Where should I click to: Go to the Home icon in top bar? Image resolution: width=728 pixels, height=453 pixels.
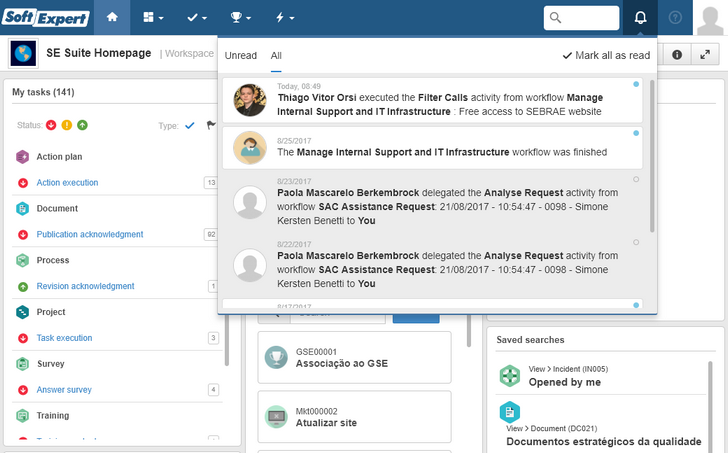coord(112,18)
